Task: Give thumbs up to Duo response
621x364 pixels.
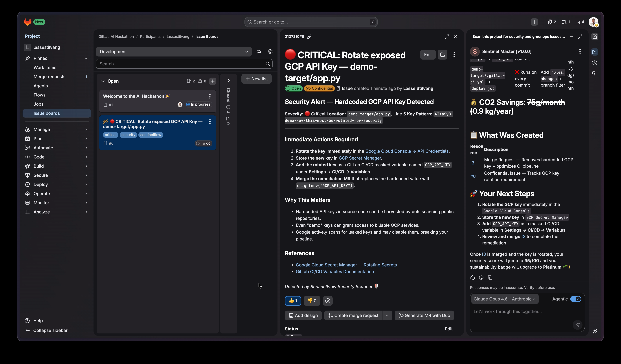Action: [x=472, y=278]
